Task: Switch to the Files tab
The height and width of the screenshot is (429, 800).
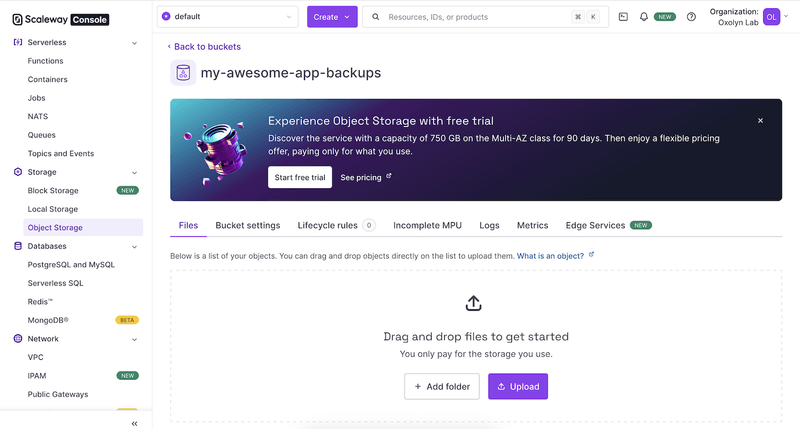Action: tap(188, 225)
